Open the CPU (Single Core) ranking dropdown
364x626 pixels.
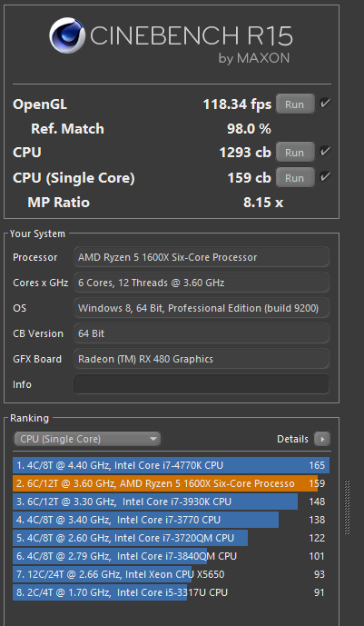tap(87, 439)
